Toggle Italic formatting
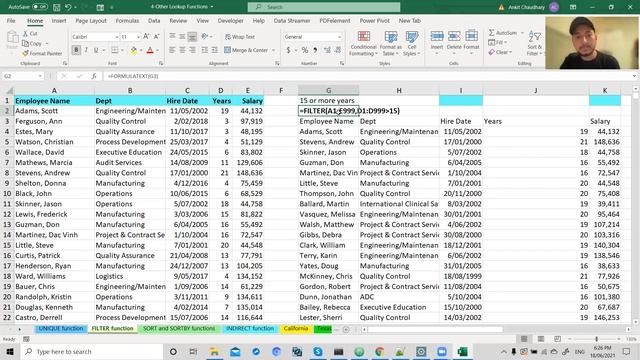This screenshot has height=360, width=640. coord(86,50)
